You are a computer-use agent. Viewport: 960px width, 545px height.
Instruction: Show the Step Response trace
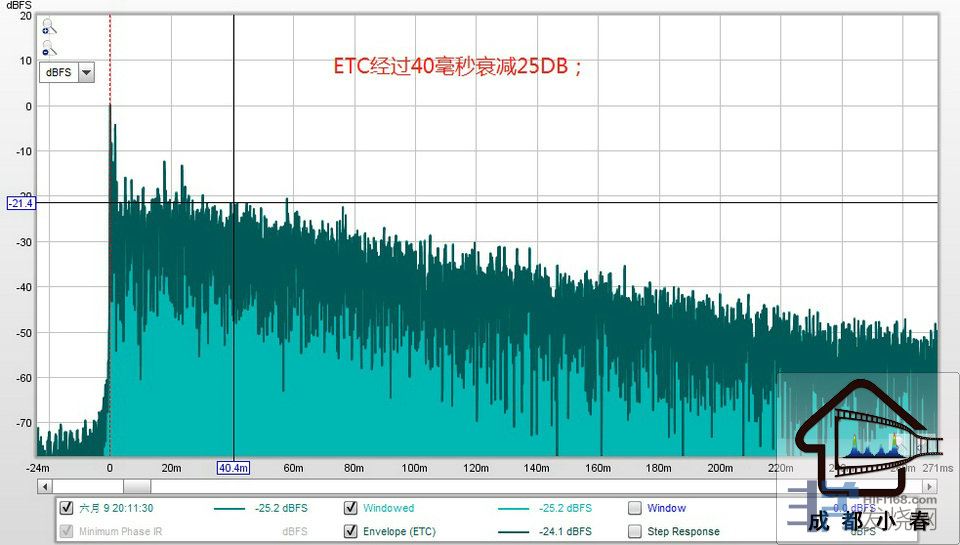tap(634, 531)
